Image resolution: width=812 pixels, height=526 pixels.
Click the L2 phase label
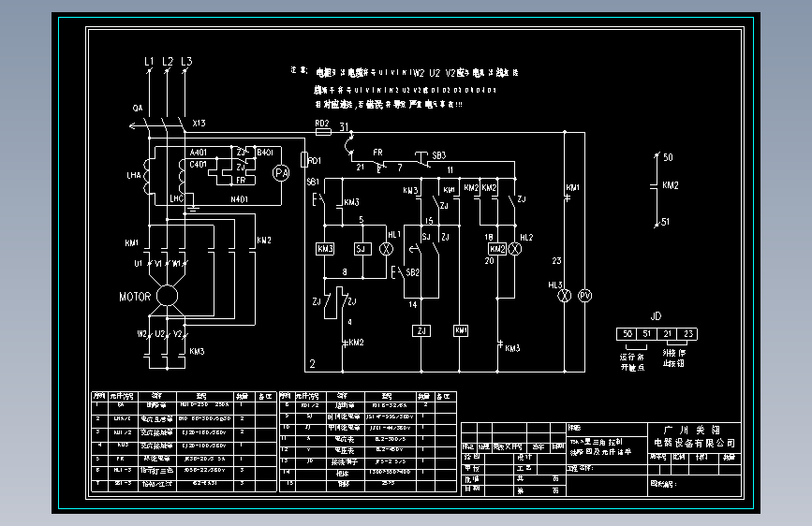pyautogui.click(x=168, y=62)
